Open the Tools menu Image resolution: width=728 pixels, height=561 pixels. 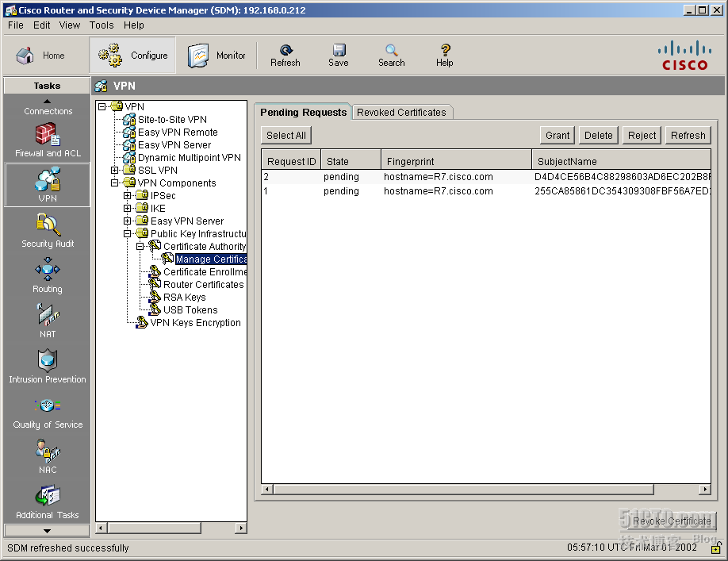pyautogui.click(x=102, y=25)
